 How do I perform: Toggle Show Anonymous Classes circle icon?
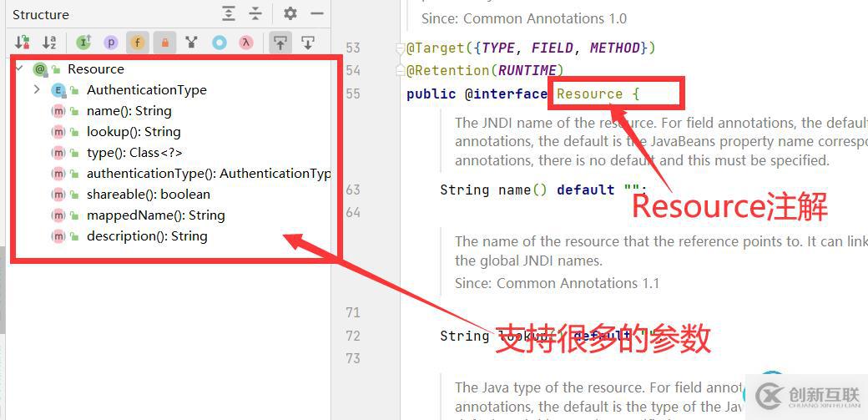pyautogui.click(x=220, y=42)
